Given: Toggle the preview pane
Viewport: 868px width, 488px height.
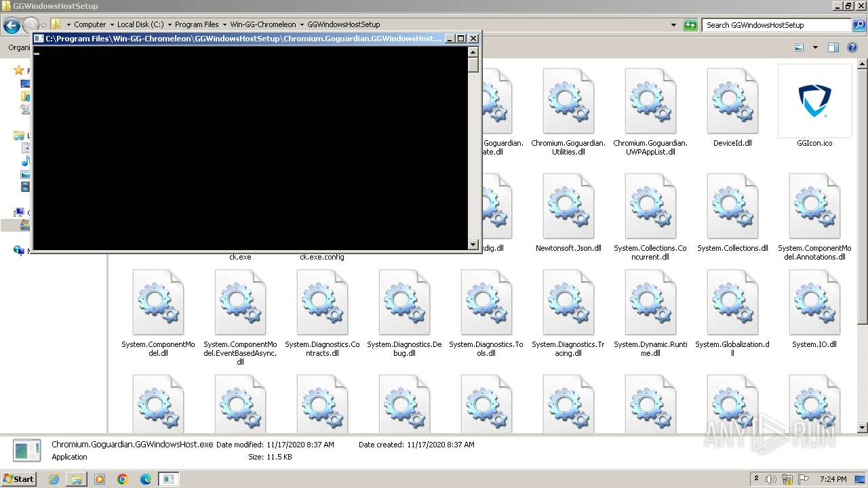Looking at the screenshot, I should click(x=833, y=47).
